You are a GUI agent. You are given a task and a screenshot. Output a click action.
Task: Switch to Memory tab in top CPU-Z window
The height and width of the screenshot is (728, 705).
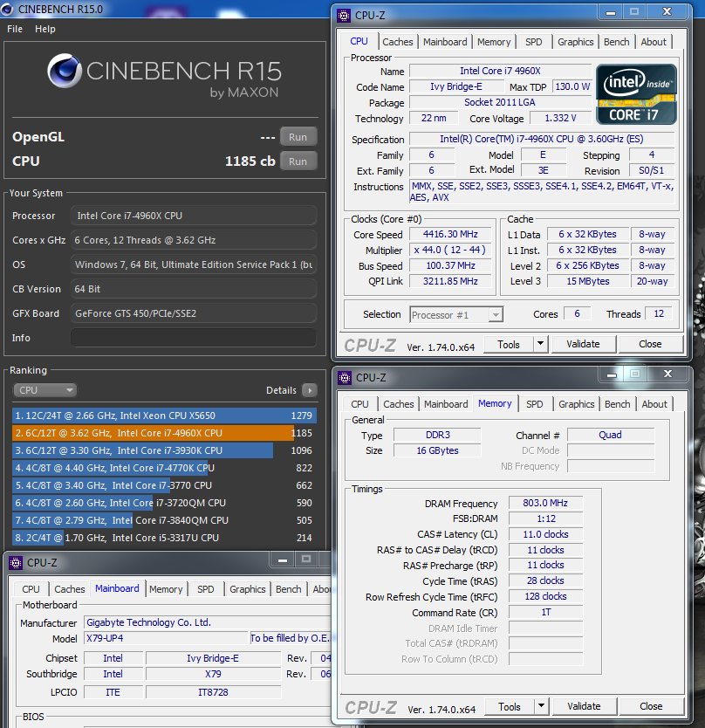tap(494, 42)
